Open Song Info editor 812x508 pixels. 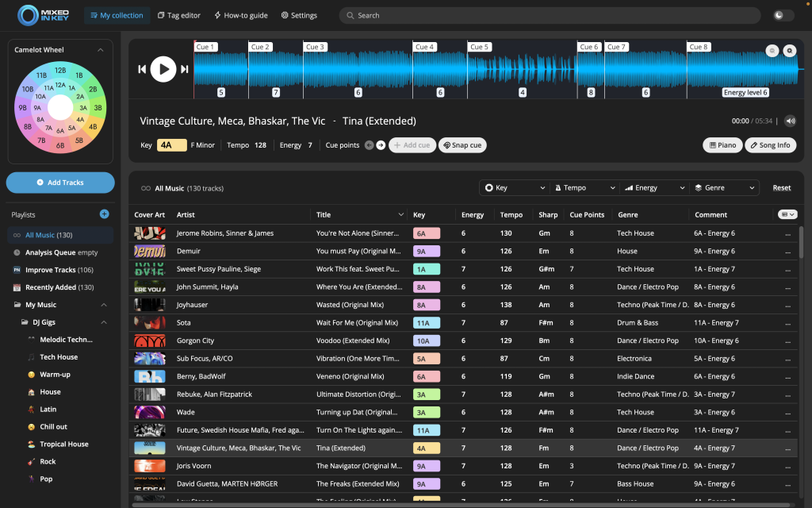click(x=770, y=145)
